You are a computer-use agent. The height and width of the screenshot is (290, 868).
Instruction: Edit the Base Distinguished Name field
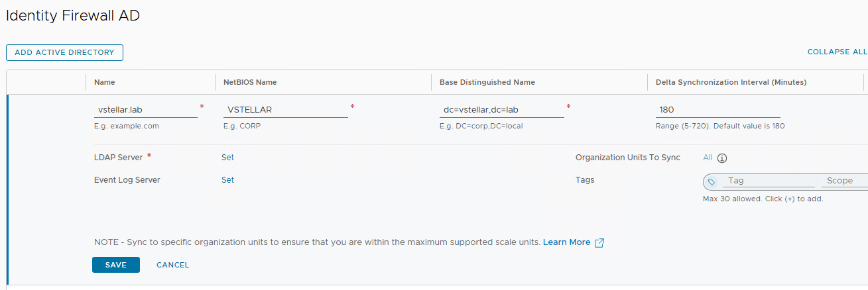coord(501,110)
